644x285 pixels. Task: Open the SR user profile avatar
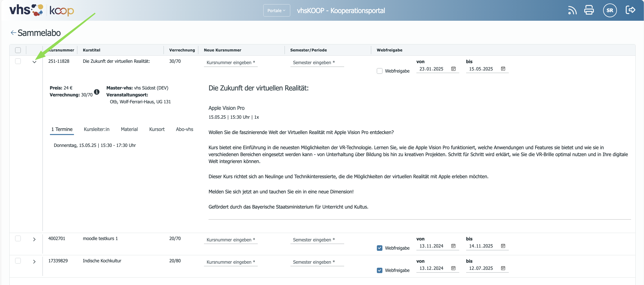point(610,10)
